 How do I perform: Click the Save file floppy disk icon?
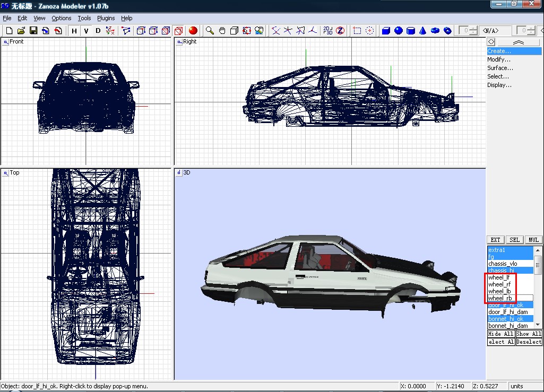tap(33, 31)
